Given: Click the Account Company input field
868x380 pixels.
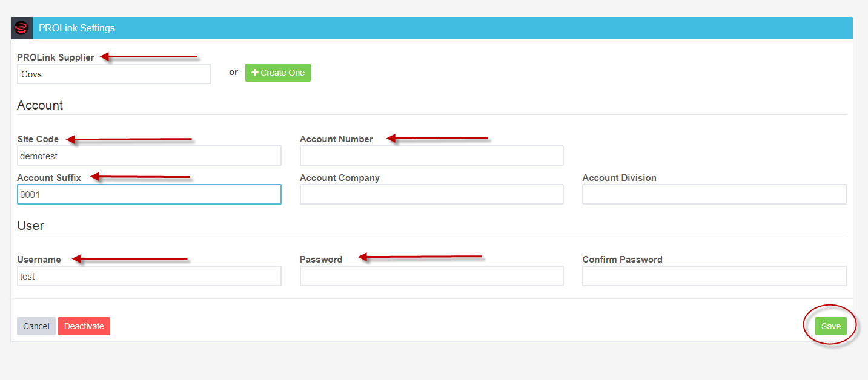Looking at the screenshot, I should (432, 194).
